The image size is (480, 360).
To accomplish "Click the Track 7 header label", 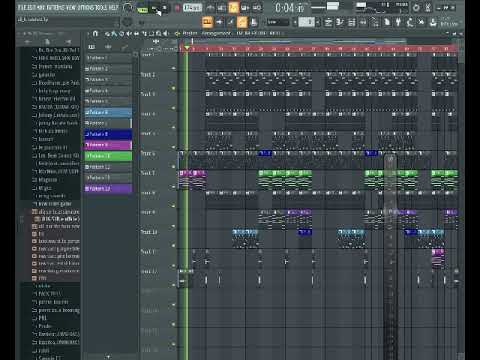I will pos(148,173).
